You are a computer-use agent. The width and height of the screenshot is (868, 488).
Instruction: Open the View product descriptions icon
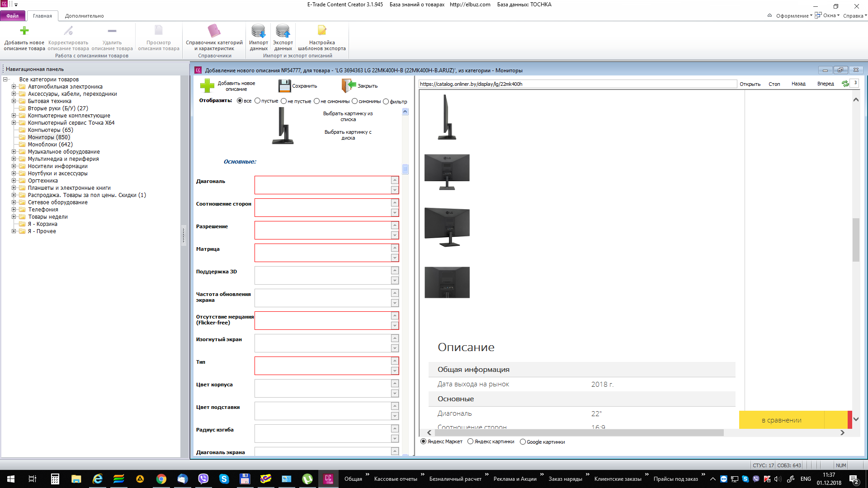[159, 31]
